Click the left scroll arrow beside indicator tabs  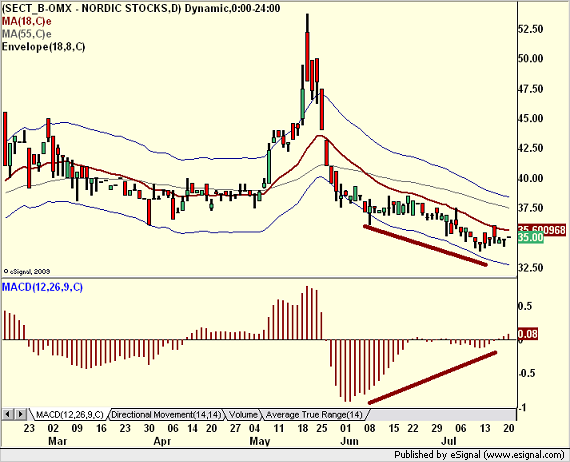(x=8, y=414)
